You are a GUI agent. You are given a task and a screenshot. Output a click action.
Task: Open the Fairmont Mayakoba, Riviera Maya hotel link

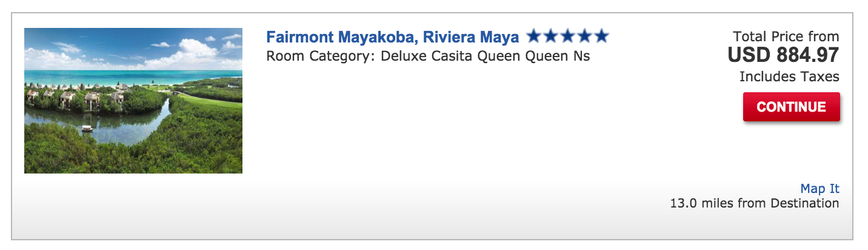(392, 37)
